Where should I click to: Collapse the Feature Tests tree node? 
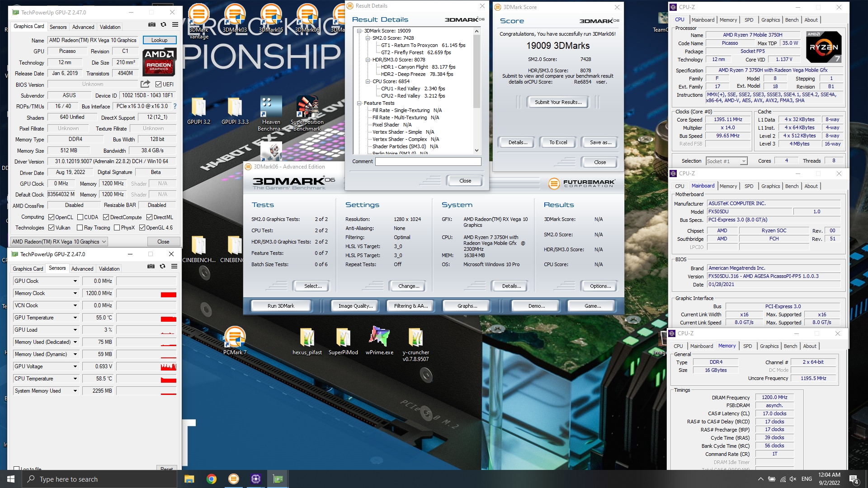[x=359, y=103]
